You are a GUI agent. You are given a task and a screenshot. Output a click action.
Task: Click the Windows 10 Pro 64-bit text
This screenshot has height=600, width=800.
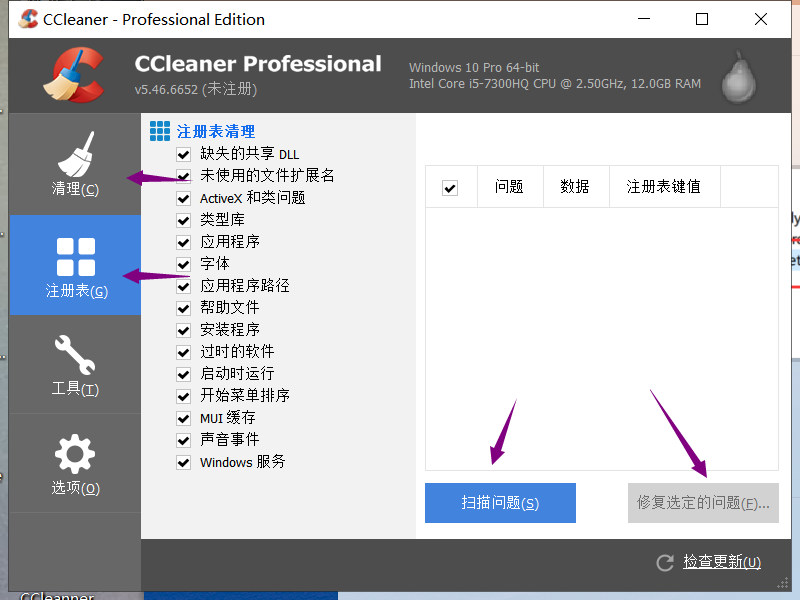coord(474,67)
